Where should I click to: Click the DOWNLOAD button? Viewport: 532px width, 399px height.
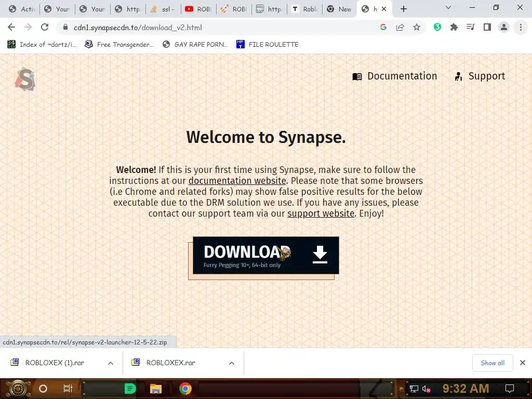tap(266, 255)
